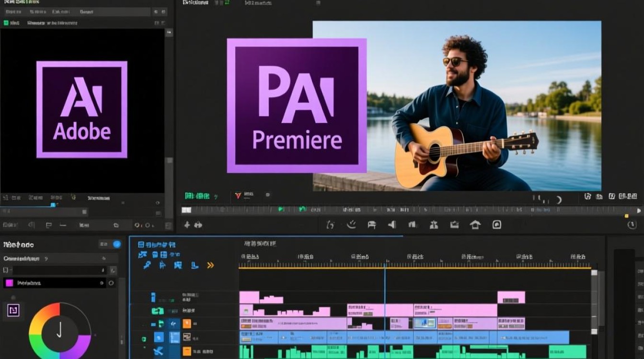Toggle the blue round switch in the lower-left panel header
Viewport: 644px width, 359px height.
[x=117, y=245]
